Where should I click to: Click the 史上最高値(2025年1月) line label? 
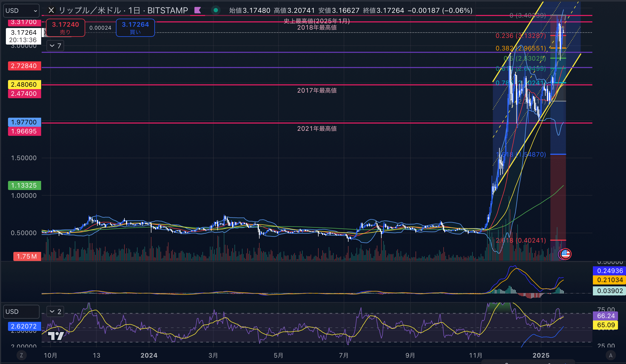(317, 21)
